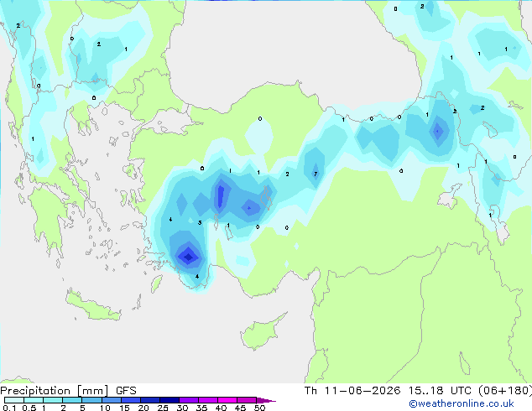Open the weatheronline.co.uk credit link
This screenshot has width=532, height=411.
(x=462, y=403)
